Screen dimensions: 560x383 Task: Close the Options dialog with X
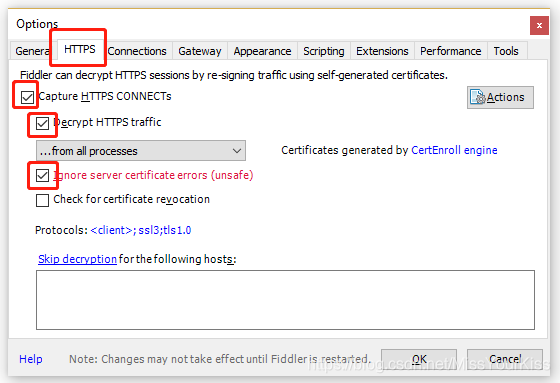(539, 25)
